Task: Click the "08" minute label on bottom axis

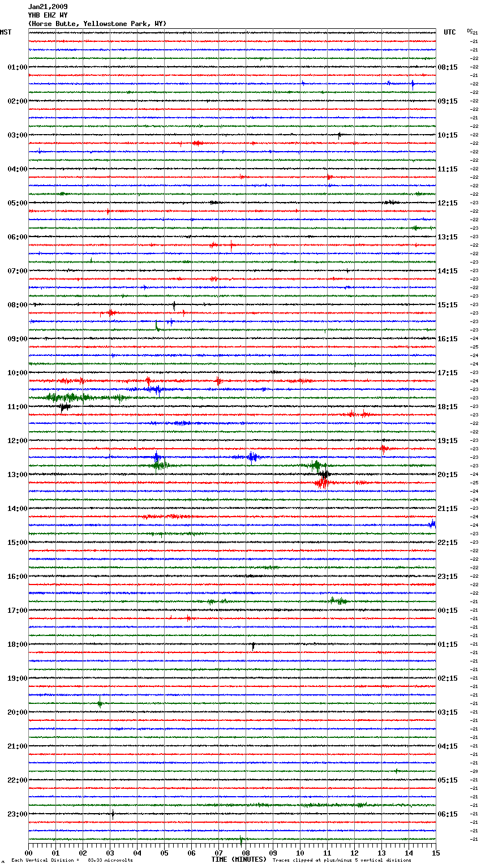Action: [246, 853]
